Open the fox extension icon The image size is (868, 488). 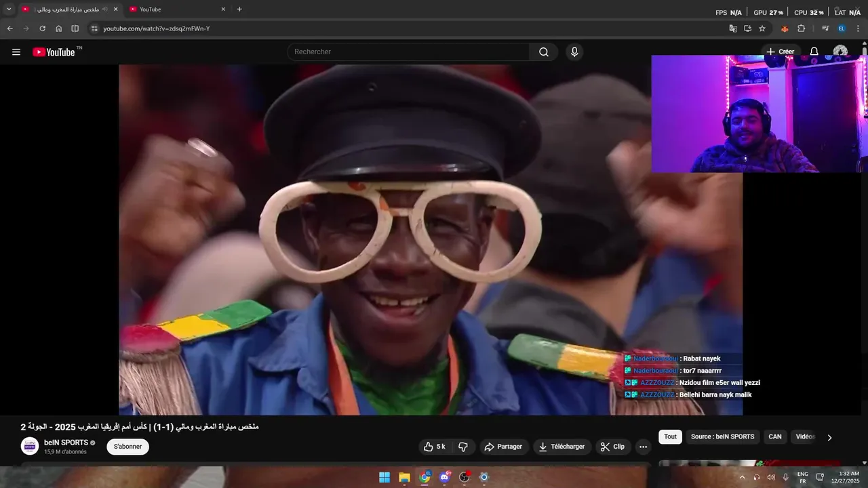pyautogui.click(x=785, y=28)
